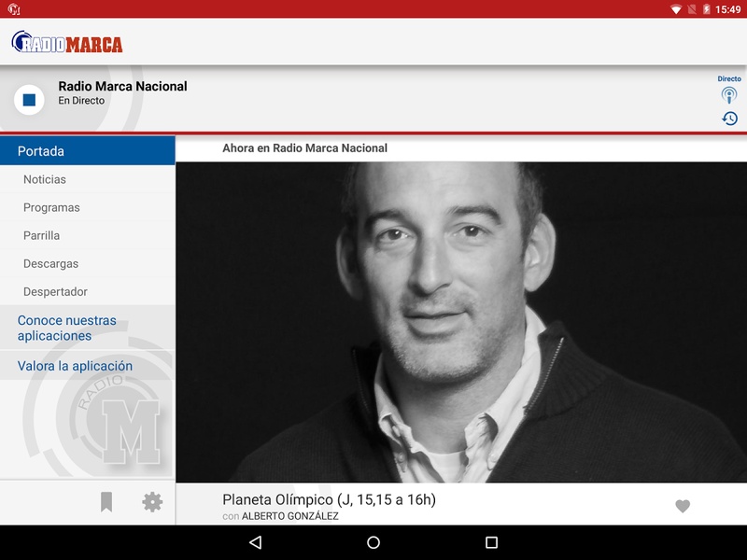The image size is (747, 560).
Task: Tap the Radio Marca Nacional station title
Action: pyautogui.click(x=122, y=86)
